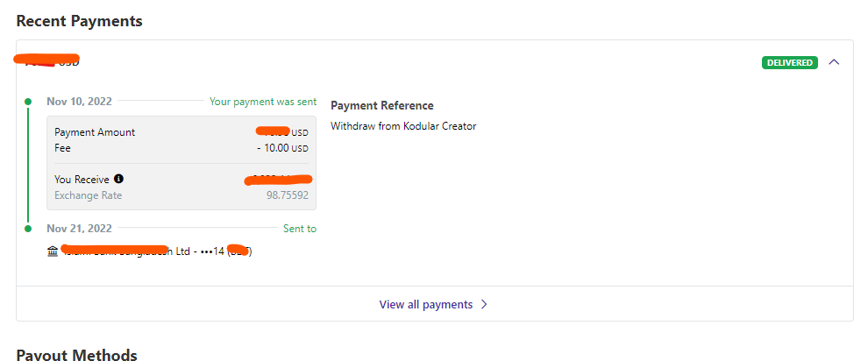Select the Withdraw from Kodular Creator text
The width and height of the screenshot is (868, 361).
[403, 126]
